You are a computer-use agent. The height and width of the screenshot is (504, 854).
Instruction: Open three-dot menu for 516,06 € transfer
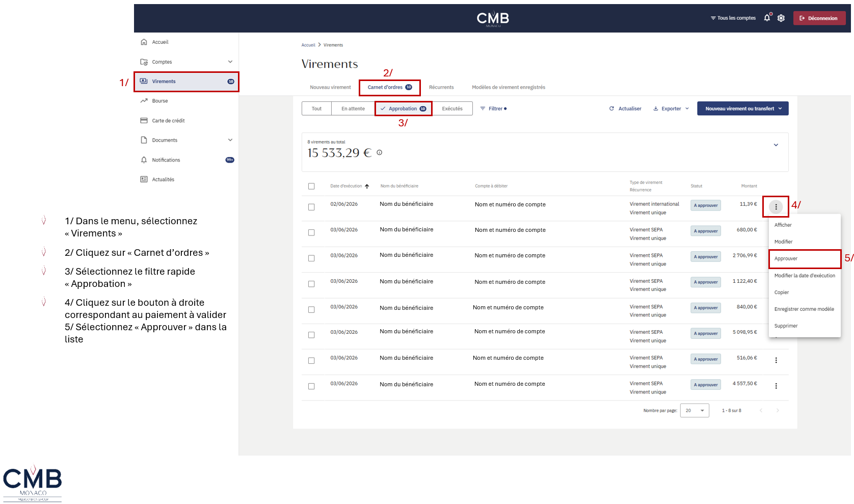pyautogui.click(x=776, y=360)
